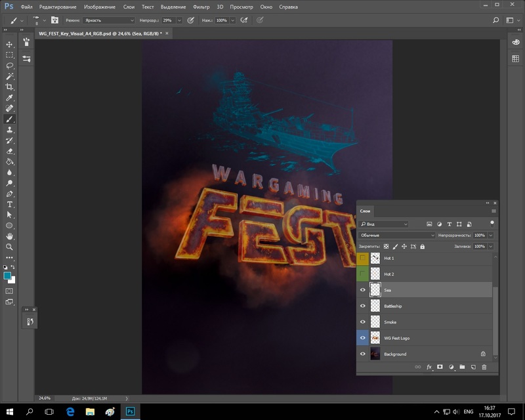Screen dimensions: 525x420
Task: Select the Path Selection tool
Action: tap(9, 215)
